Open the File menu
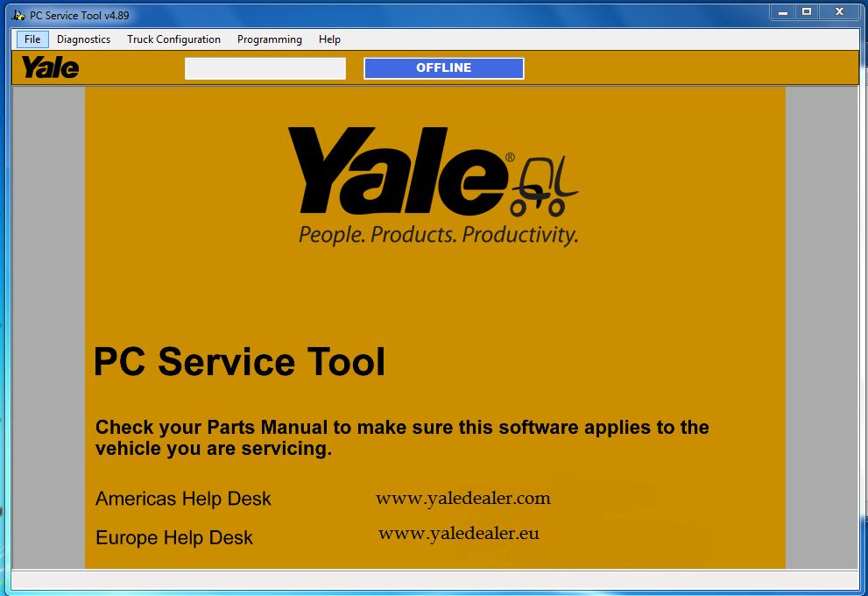The image size is (868, 596). [32, 39]
